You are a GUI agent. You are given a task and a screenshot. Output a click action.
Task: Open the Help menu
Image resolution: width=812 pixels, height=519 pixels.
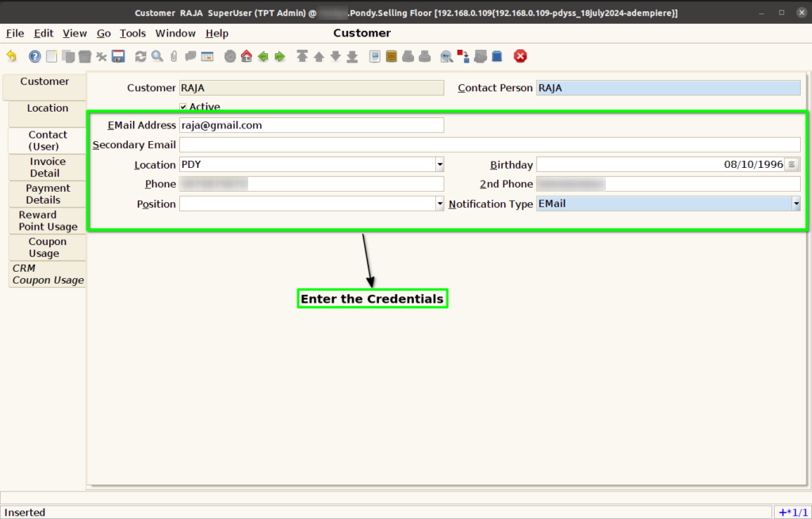tap(216, 33)
